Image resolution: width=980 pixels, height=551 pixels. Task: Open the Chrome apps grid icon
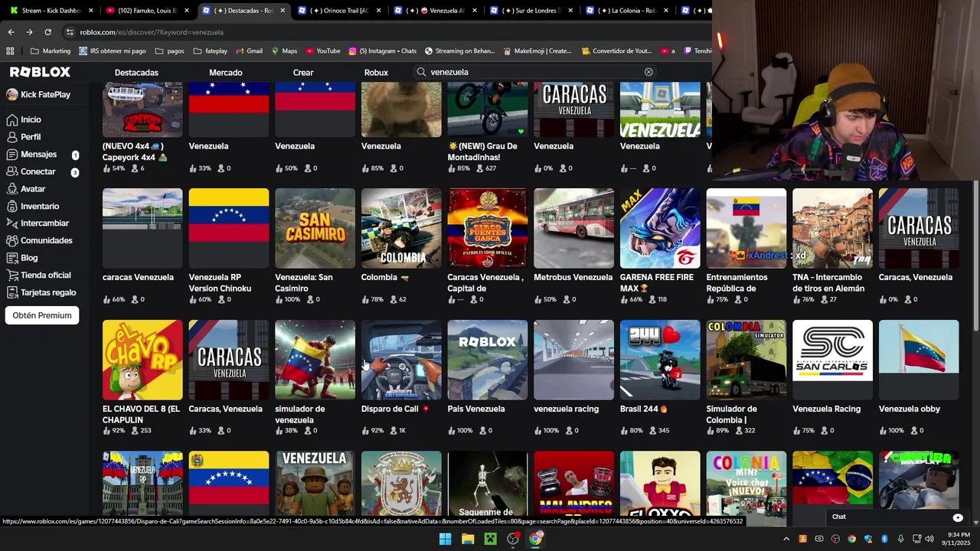(10, 51)
